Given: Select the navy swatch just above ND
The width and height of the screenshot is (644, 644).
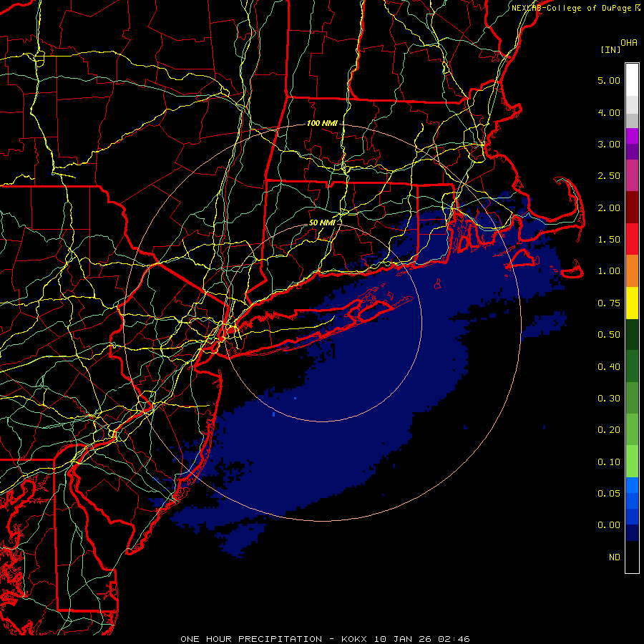Looking at the screenshot, I should tap(632, 533).
